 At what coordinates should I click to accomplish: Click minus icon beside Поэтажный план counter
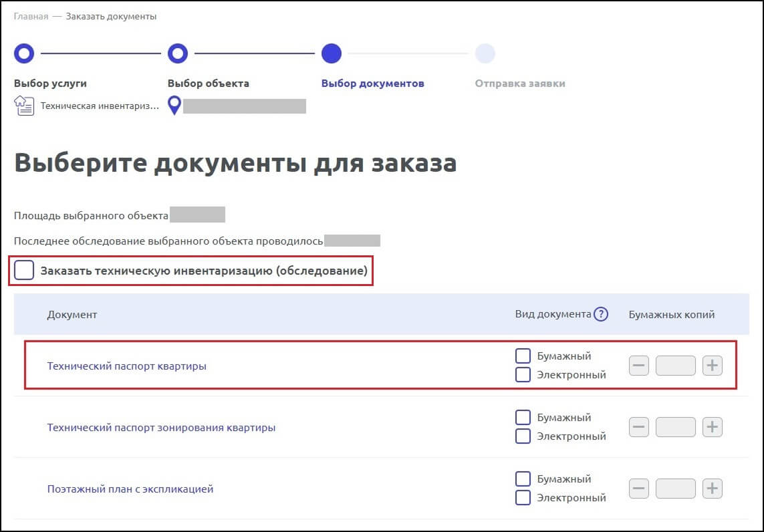coord(638,489)
